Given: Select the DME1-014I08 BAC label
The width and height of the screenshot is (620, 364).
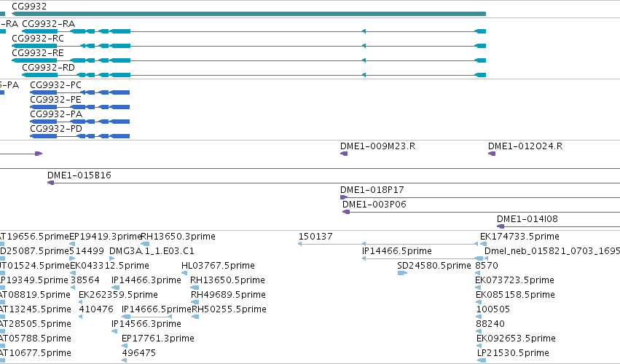Looking at the screenshot, I should point(527,219).
